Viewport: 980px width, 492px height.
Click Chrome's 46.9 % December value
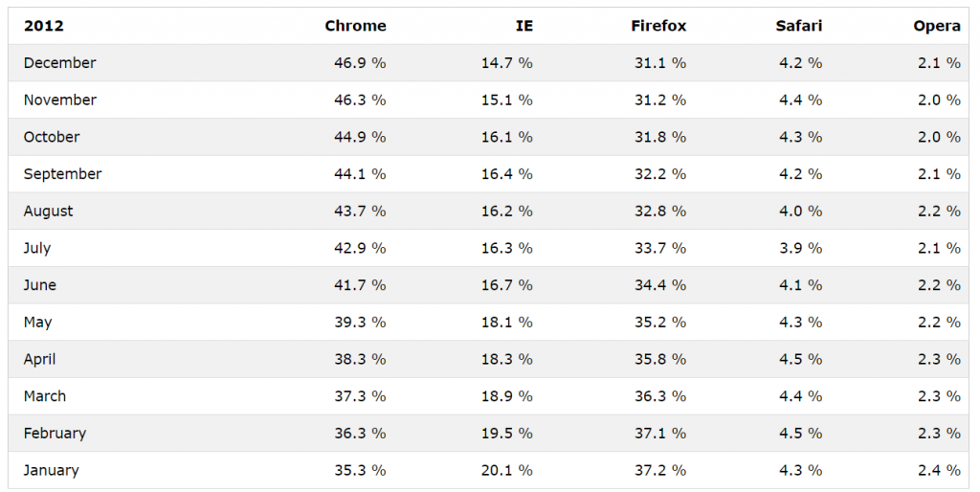point(360,62)
